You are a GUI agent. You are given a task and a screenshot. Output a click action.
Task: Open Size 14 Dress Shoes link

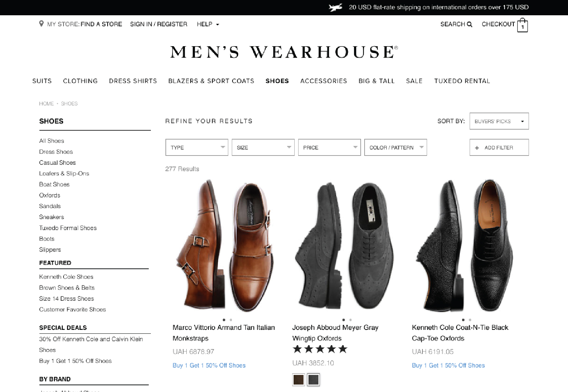pos(66,299)
